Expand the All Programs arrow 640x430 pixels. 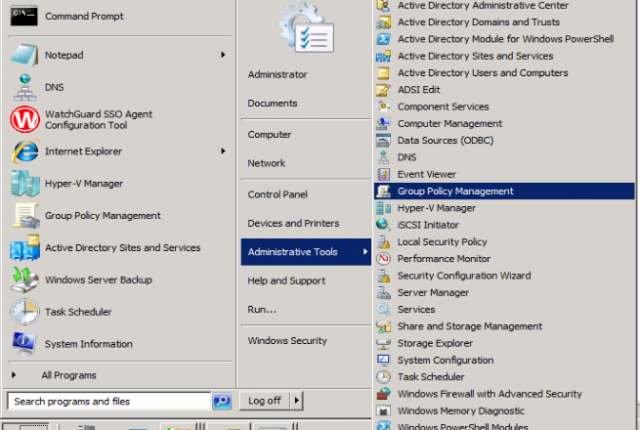click(x=13, y=375)
